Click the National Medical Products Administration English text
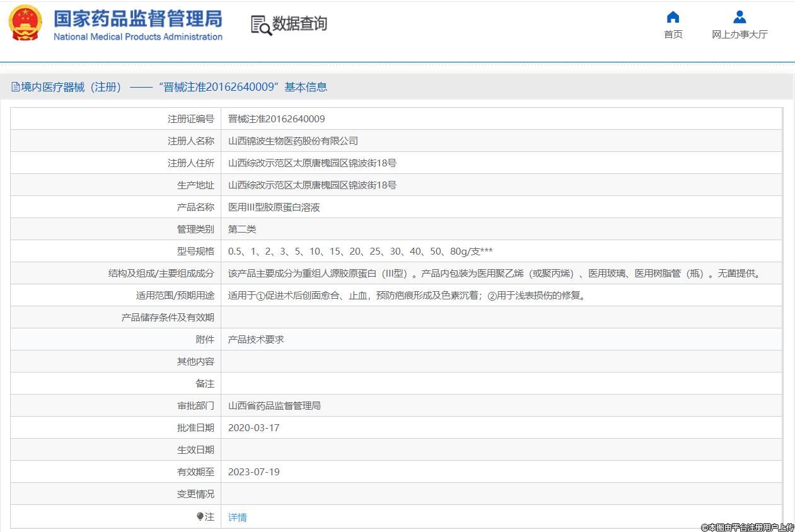The width and height of the screenshot is (795, 532). point(137,37)
